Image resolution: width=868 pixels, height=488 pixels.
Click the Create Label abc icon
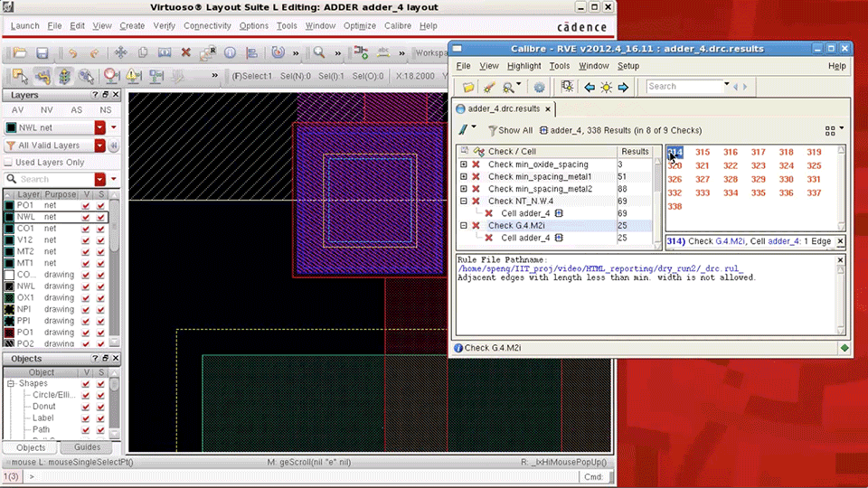(x=383, y=52)
